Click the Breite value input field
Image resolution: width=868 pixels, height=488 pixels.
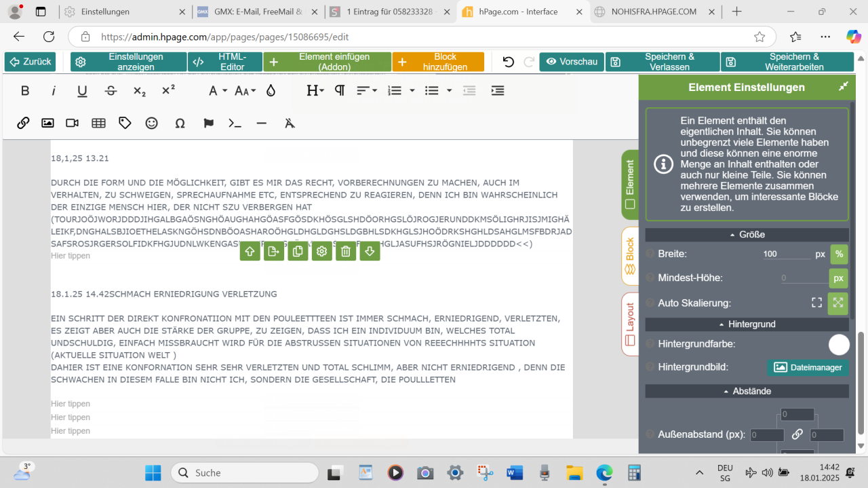point(786,254)
